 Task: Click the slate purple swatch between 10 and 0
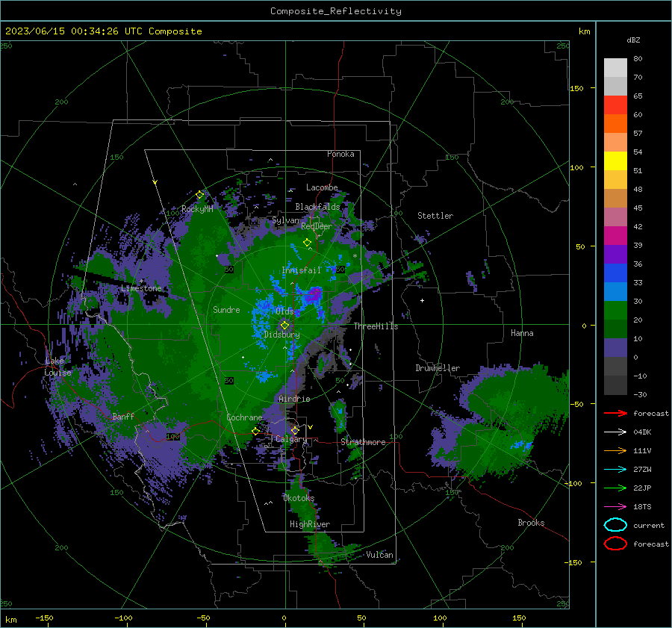(x=615, y=348)
